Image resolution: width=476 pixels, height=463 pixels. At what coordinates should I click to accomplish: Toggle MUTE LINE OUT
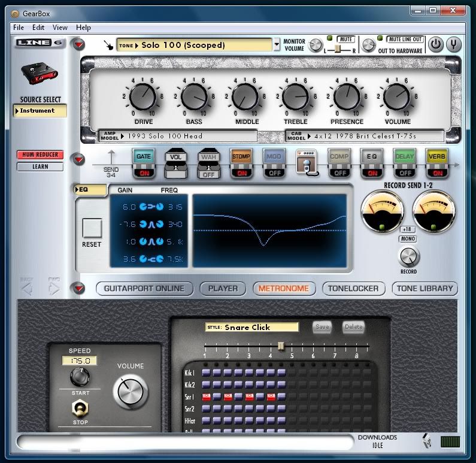click(405, 39)
